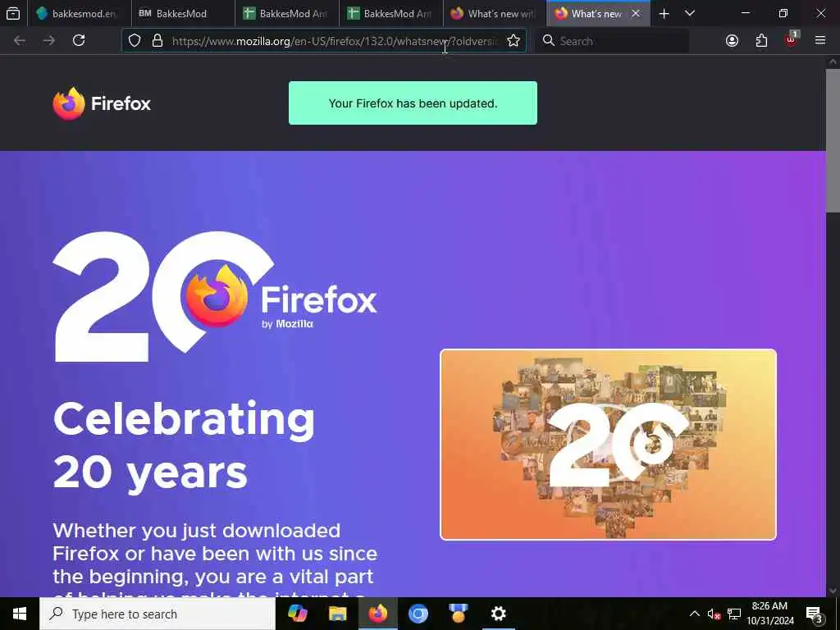Click the Firefox logo in the page header

102,103
